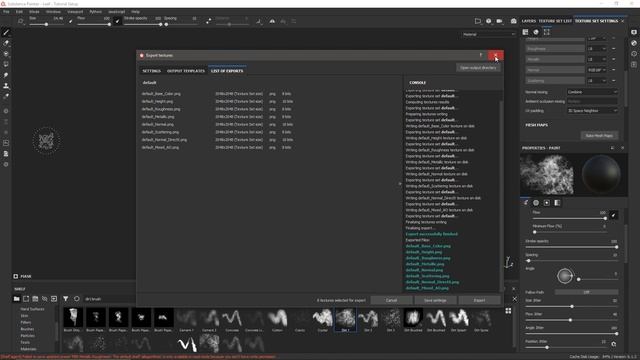
Task: Open the Edit menu
Action: coord(19,12)
